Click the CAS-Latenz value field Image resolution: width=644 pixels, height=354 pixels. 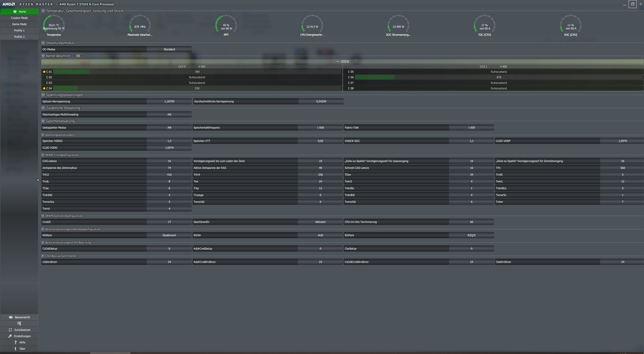point(169,161)
